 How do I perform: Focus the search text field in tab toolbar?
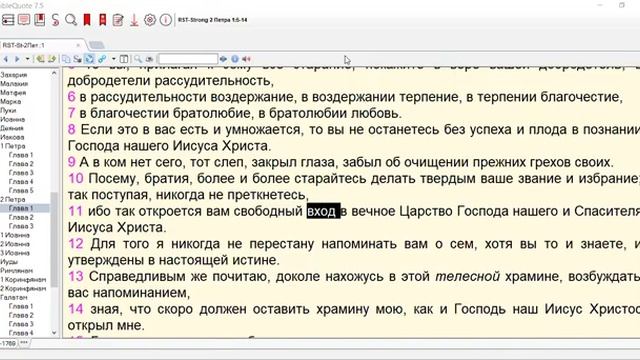pyautogui.click(x=188, y=59)
